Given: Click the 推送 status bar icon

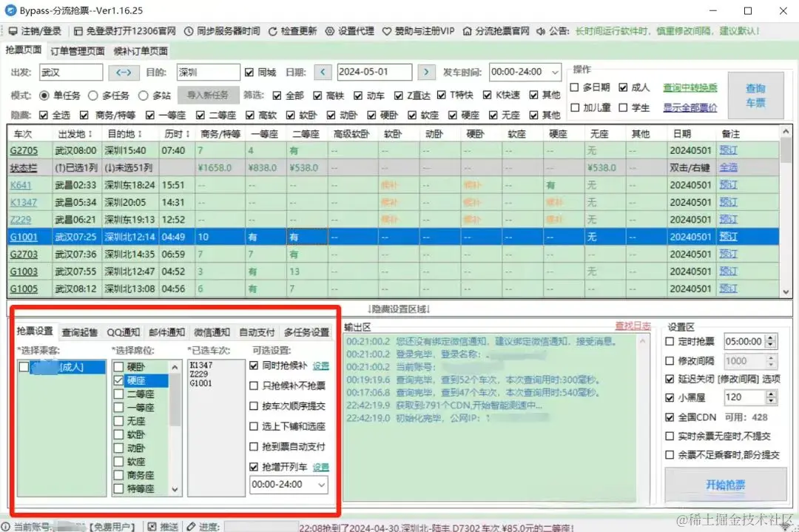Looking at the screenshot, I should (x=152, y=526).
